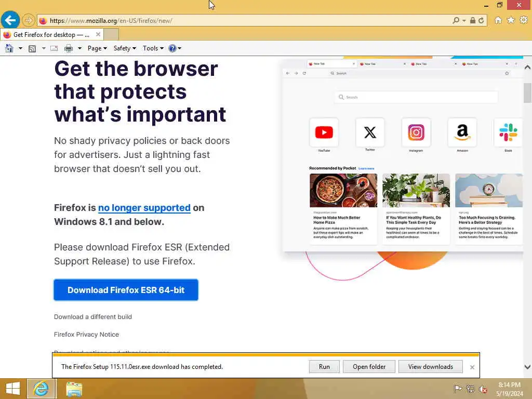Screen dimensions: 532x399
Task: Click the browser Back arrow button
Action: point(10,20)
